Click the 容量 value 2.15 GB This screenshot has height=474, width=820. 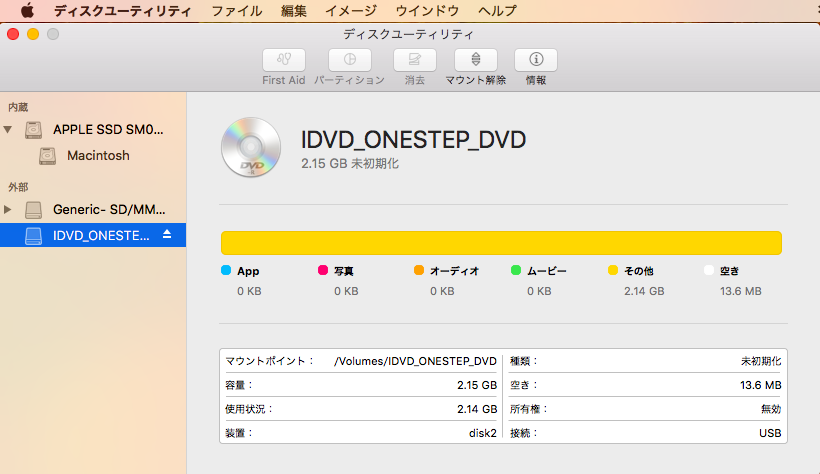477,386
